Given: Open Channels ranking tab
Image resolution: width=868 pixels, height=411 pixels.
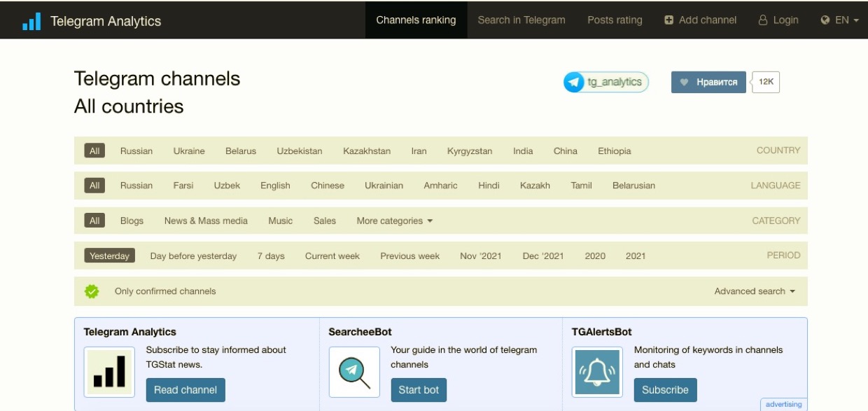Looking at the screenshot, I should point(416,20).
